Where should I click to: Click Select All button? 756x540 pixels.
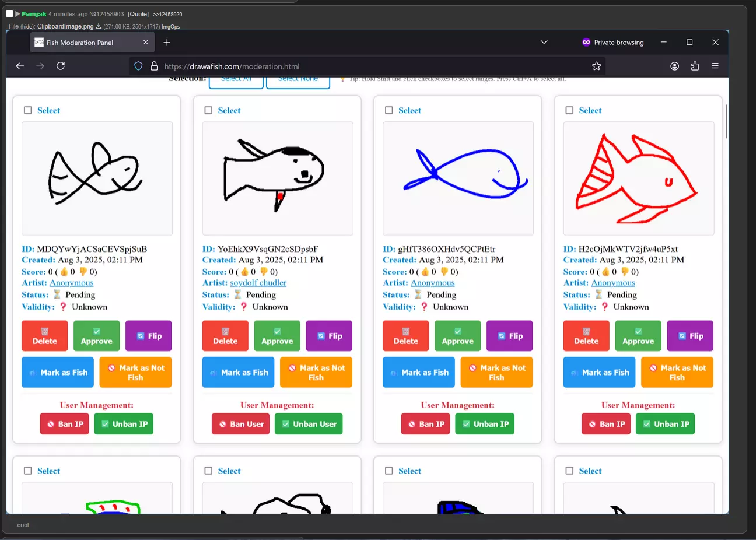[236, 82]
